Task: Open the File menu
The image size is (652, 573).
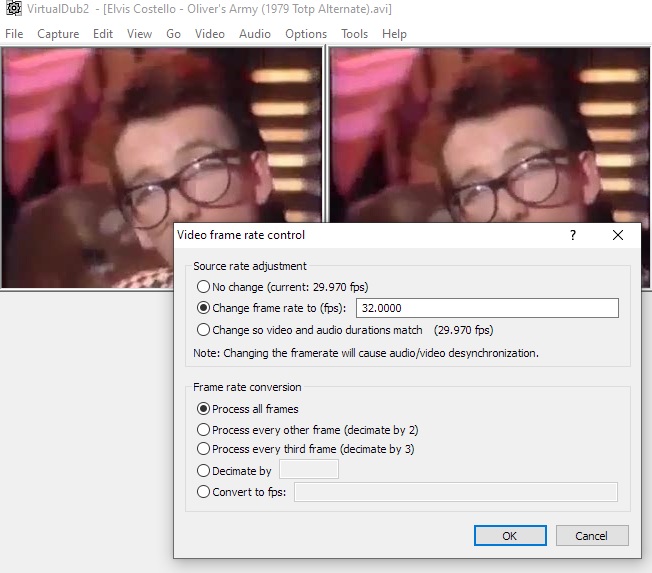Action: [14, 34]
